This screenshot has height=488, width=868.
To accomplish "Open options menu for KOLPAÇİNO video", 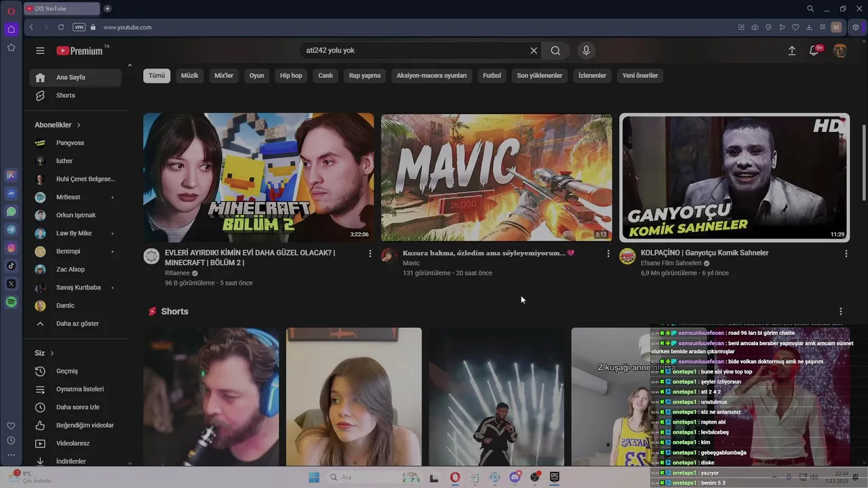I will point(846,253).
